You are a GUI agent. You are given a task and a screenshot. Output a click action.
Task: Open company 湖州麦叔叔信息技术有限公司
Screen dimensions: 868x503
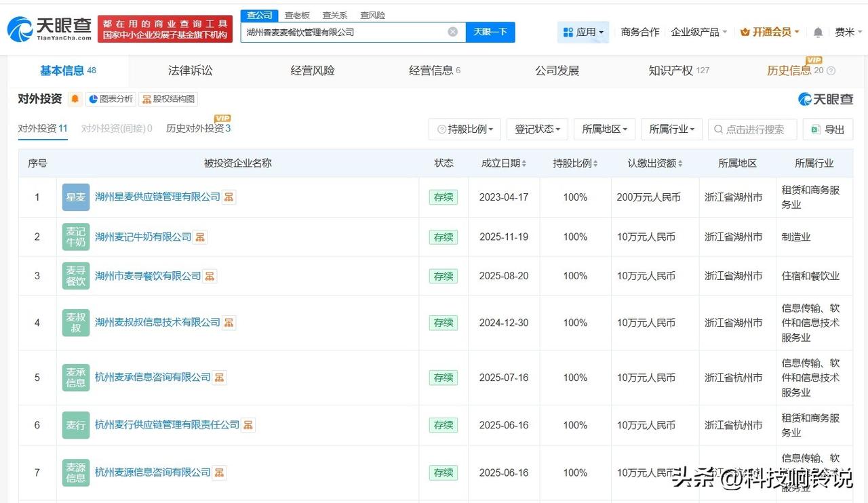click(158, 323)
